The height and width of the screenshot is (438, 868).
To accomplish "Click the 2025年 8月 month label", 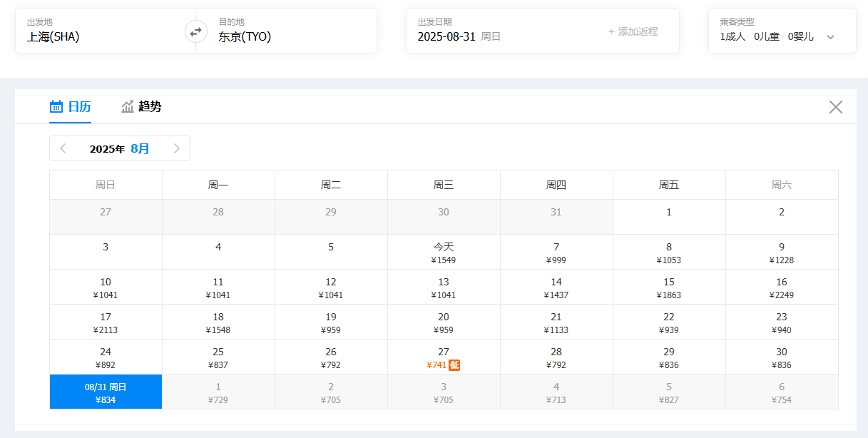I will coord(120,148).
